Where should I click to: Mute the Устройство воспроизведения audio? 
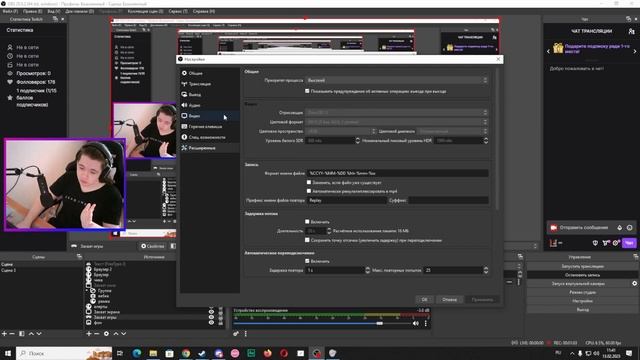pyautogui.click(x=416, y=323)
